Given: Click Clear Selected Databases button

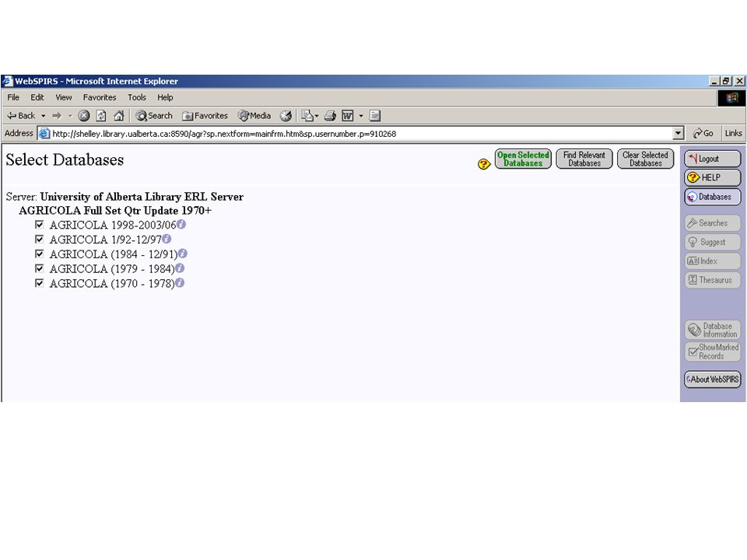Looking at the screenshot, I should [x=646, y=159].
